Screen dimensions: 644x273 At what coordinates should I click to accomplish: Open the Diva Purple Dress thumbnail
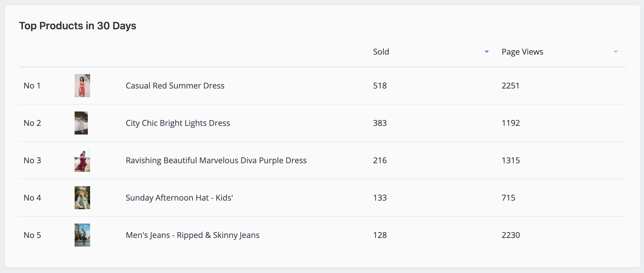click(82, 160)
